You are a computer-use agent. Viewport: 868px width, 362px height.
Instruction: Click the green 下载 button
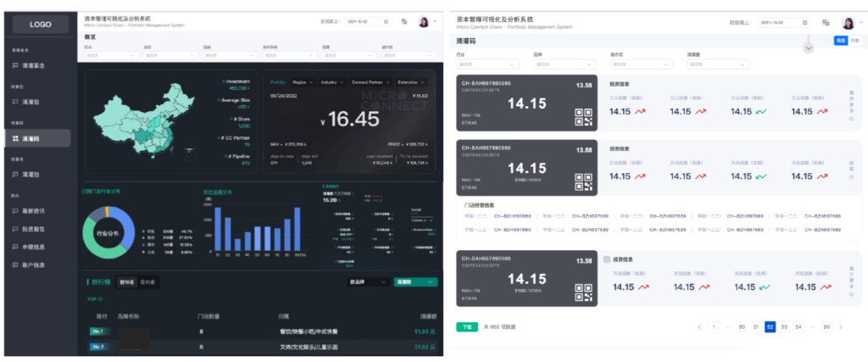466,326
